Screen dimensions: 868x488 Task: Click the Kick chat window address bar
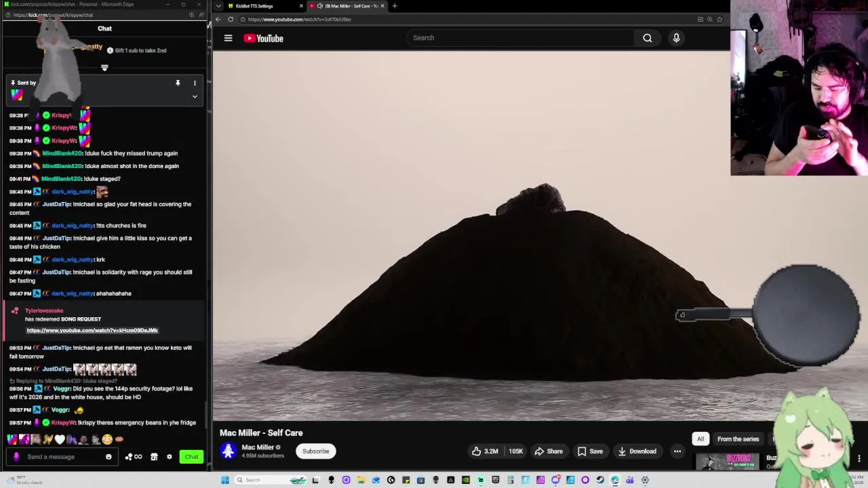(x=95, y=15)
